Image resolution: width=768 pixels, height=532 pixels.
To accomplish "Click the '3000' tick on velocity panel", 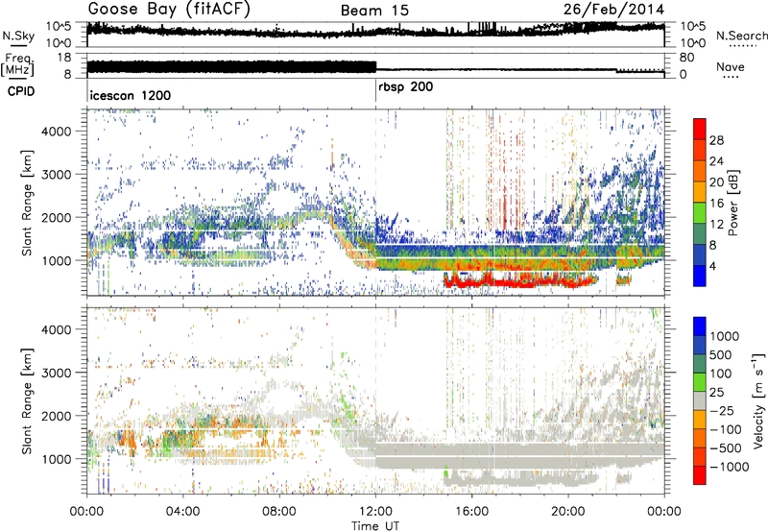I will [x=56, y=373].
